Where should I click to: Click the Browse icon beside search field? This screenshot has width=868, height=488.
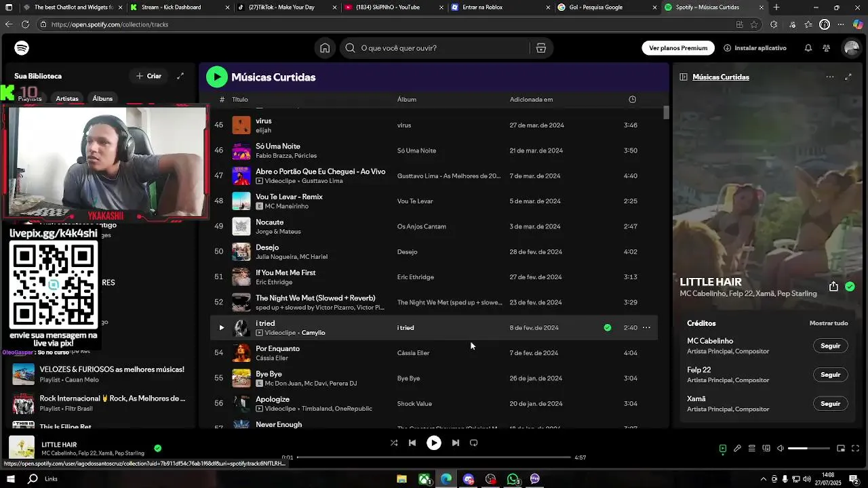(x=541, y=48)
